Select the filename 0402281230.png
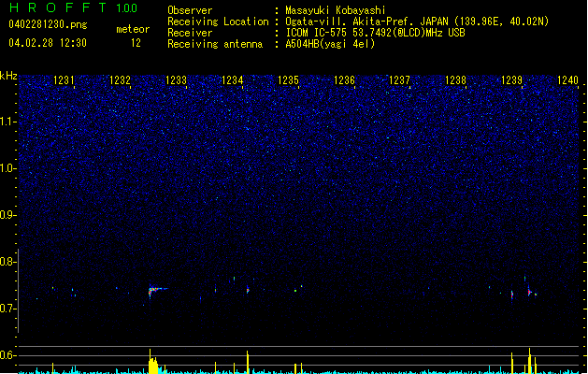 click(x=48, y=24)
